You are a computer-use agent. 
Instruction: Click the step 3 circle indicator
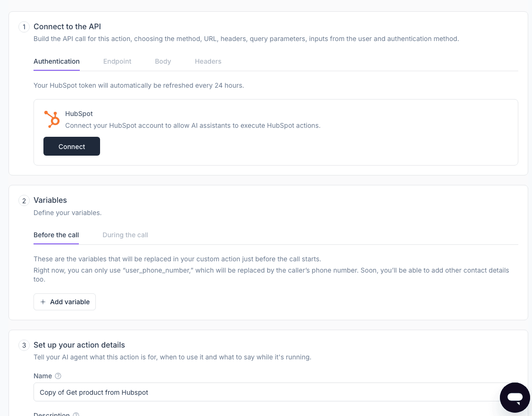[x=24, y=345]
